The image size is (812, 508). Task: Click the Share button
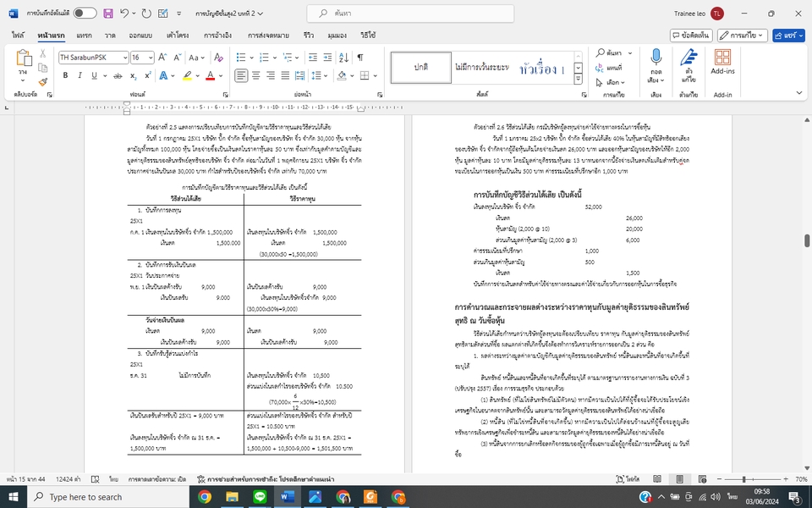pos(788,36)
